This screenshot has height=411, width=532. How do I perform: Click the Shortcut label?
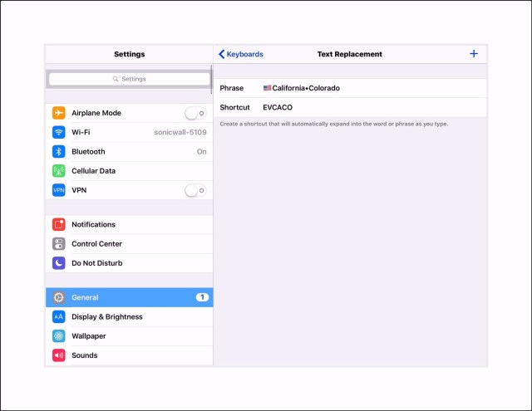click(234, 107)
